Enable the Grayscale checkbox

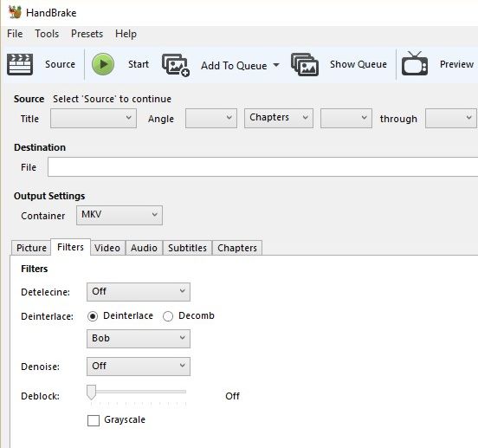[94, 420]
